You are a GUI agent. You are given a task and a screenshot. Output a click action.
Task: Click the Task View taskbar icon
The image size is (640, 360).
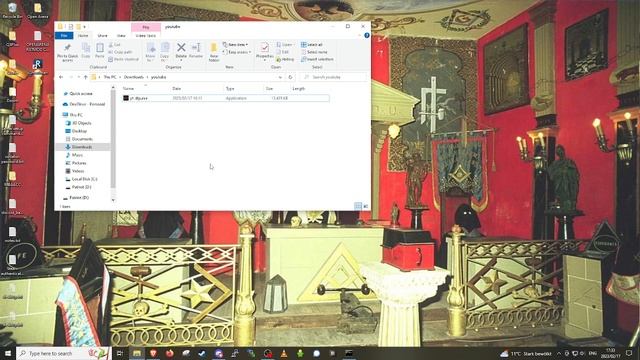(120, 353)
